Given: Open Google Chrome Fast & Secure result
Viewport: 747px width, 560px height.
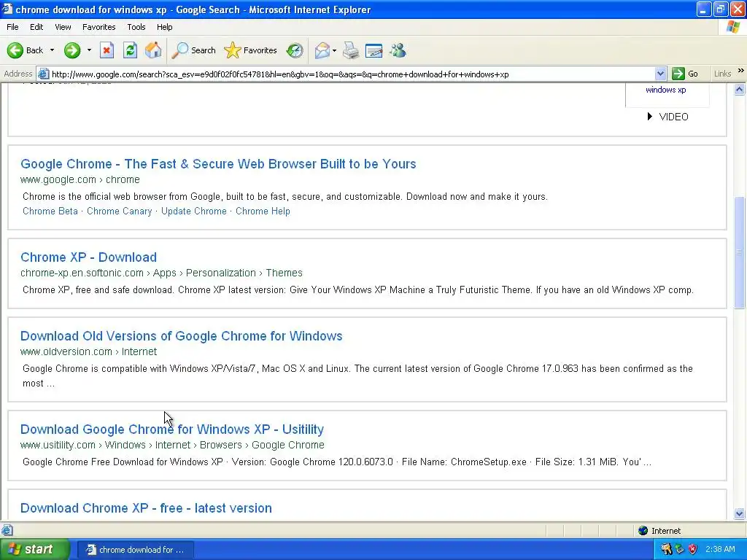Looking at the screenshot, I should (218, 164).
